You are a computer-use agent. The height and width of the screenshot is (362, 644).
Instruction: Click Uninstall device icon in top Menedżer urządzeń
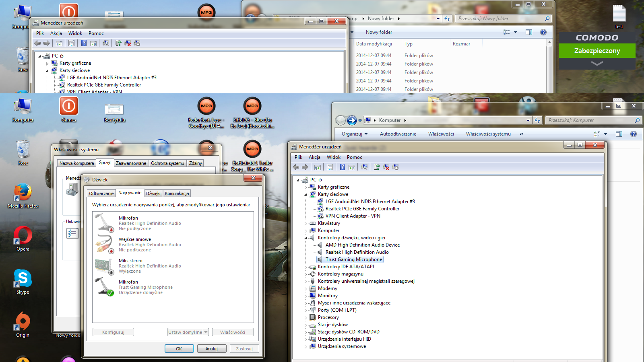pyautogui.click(x=128, y=43)
